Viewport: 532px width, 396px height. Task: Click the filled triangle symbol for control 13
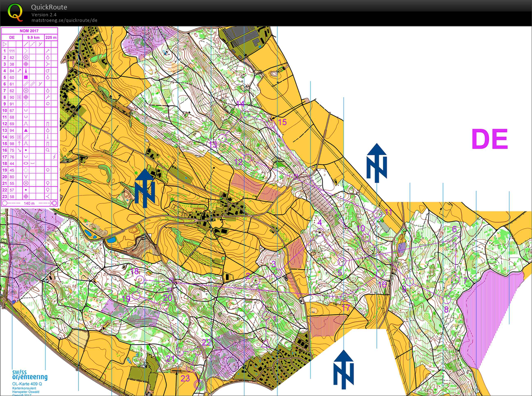click(26, 130)
